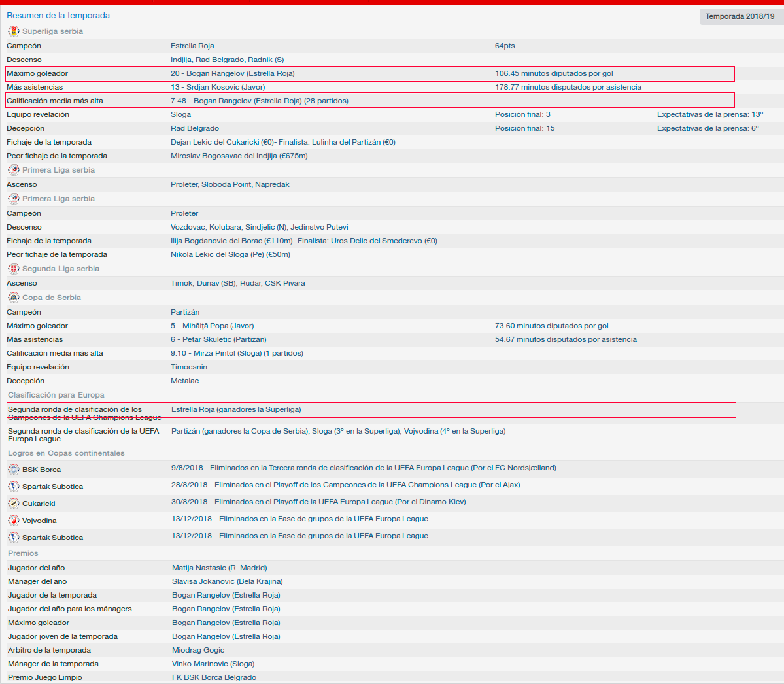Open Timocanin revelation team link

click(189, 367)
